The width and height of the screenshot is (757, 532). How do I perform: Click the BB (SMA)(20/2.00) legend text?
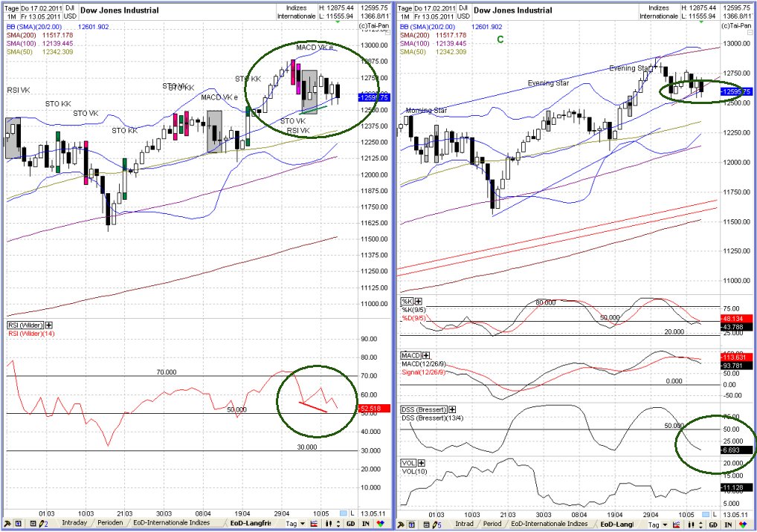click(x=33, y=27)
